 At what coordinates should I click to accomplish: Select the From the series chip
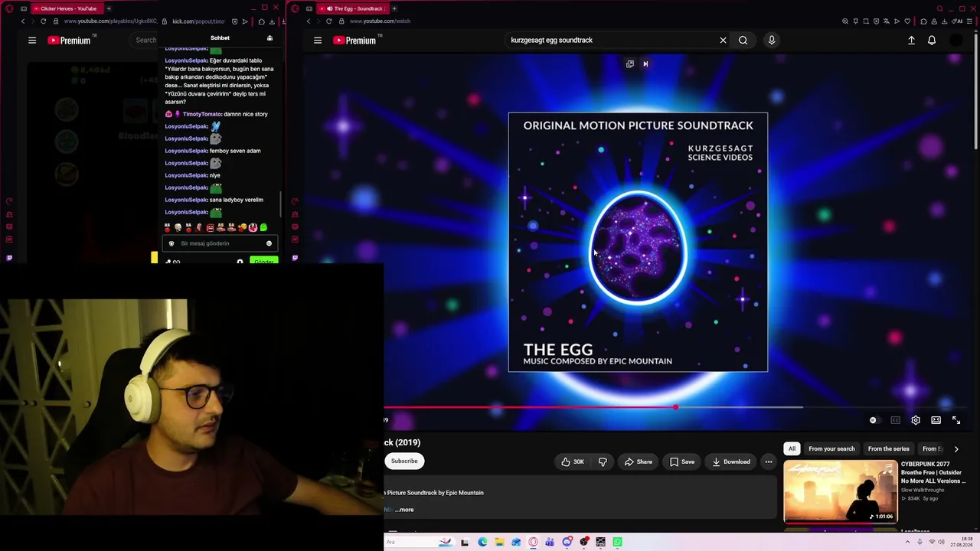[x=888, y=449]
